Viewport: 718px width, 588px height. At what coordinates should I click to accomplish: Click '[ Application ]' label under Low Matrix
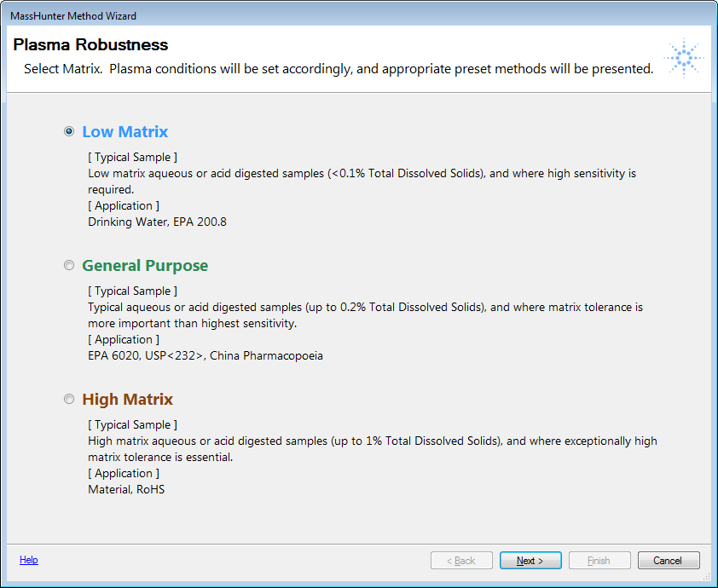pyautogui.click(x=124, y=206)
